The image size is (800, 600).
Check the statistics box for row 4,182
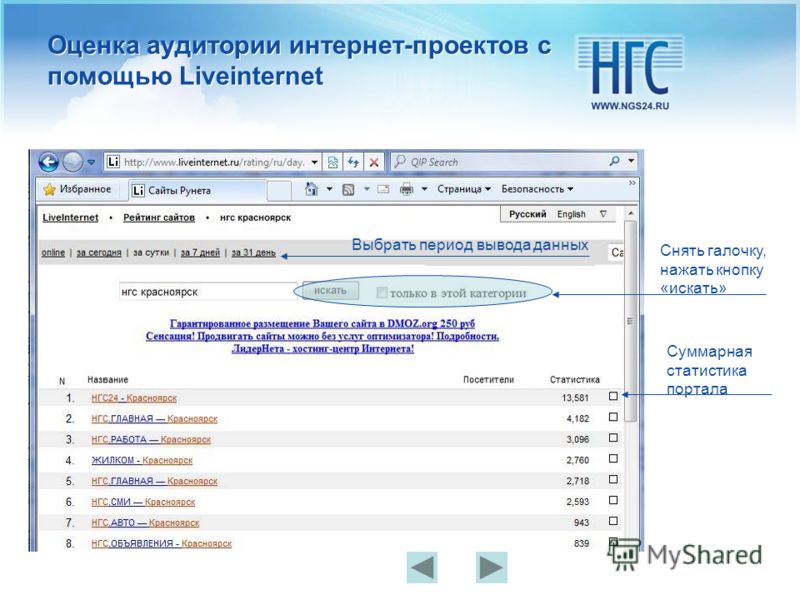tap(613, 417)
